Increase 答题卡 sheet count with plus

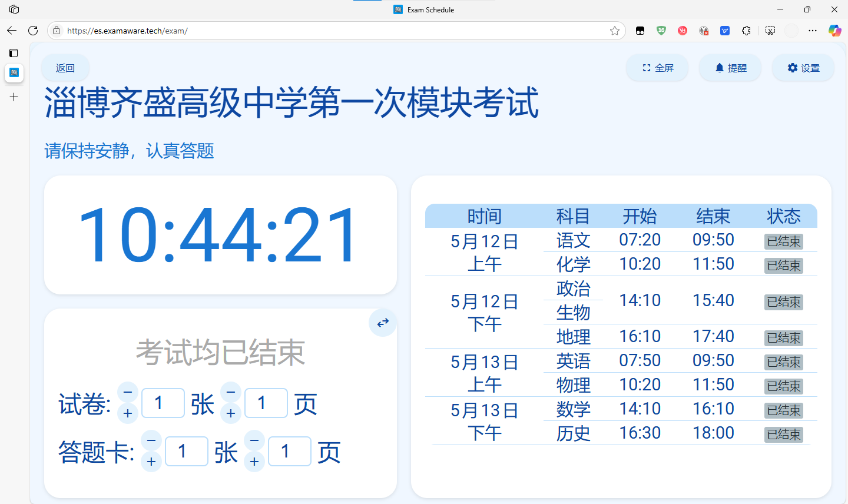[151, 462]
